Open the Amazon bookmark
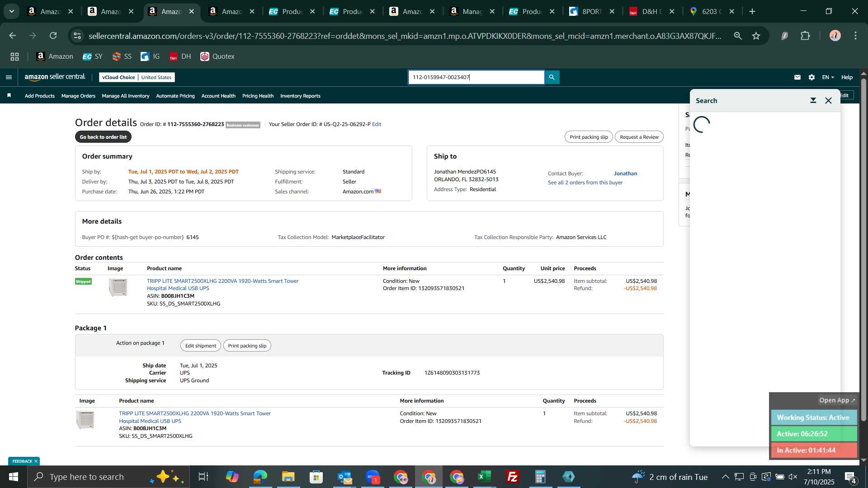 point(55,56)
